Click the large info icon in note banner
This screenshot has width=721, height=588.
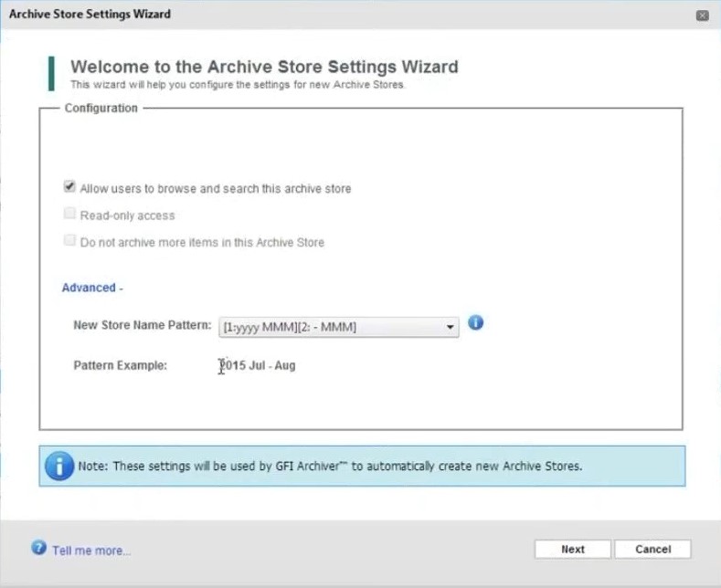click(58, 466)
